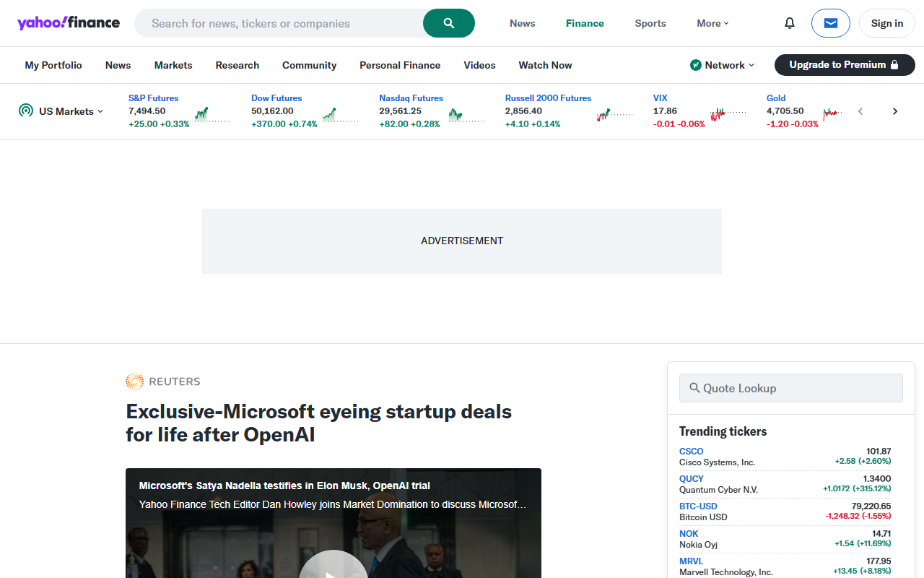The image size is (924, 578).
Task: Open the Research tab
Action: [237, 65]
